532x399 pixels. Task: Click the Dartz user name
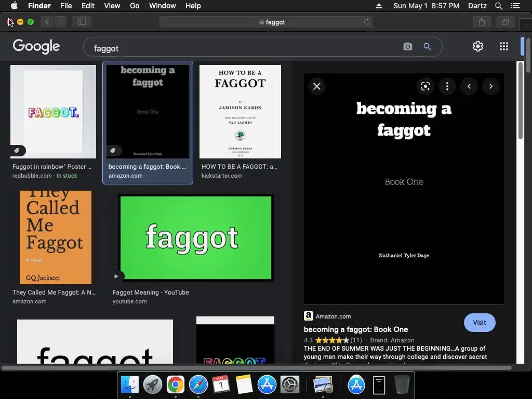click(477, 6)
